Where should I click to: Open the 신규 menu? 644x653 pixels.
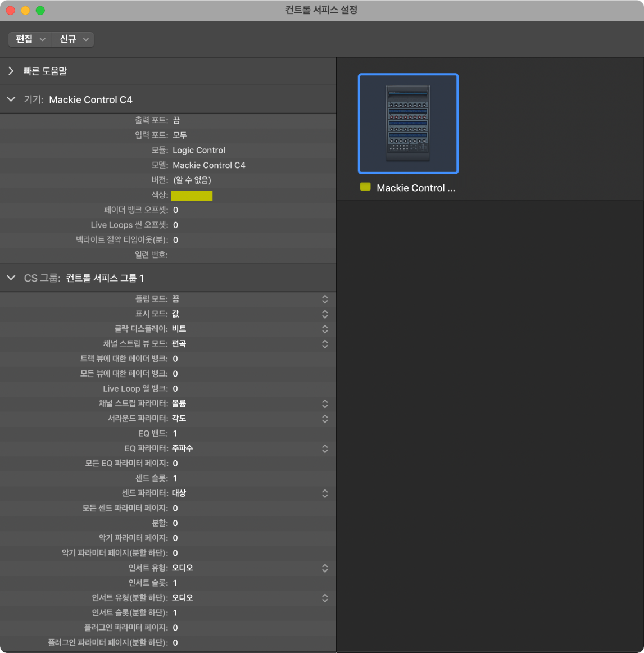tap(73, 39)
